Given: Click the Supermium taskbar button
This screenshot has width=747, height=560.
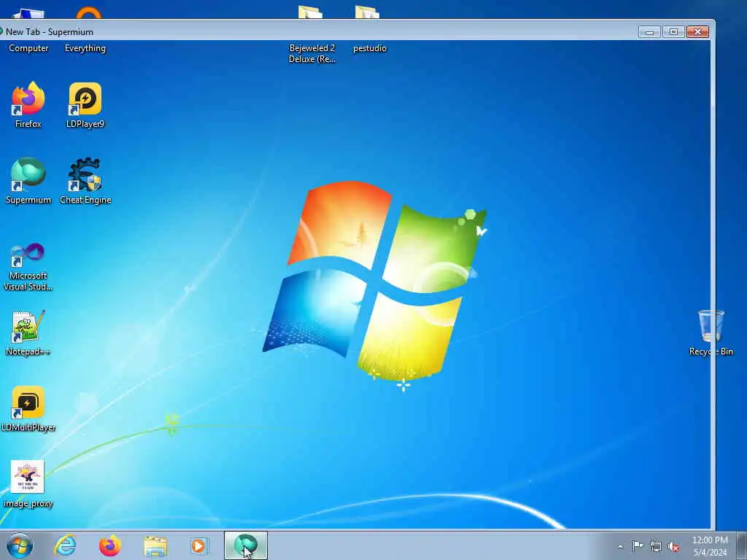Looking at the screenshot, I should click(246, 545).
